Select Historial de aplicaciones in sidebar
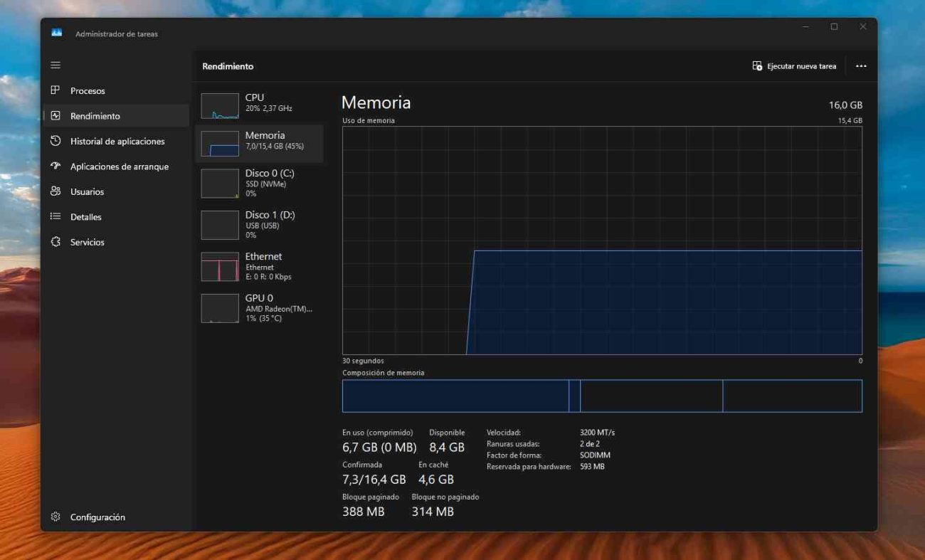The width and height of the screenshot is (925, 560). click(117, 141)
